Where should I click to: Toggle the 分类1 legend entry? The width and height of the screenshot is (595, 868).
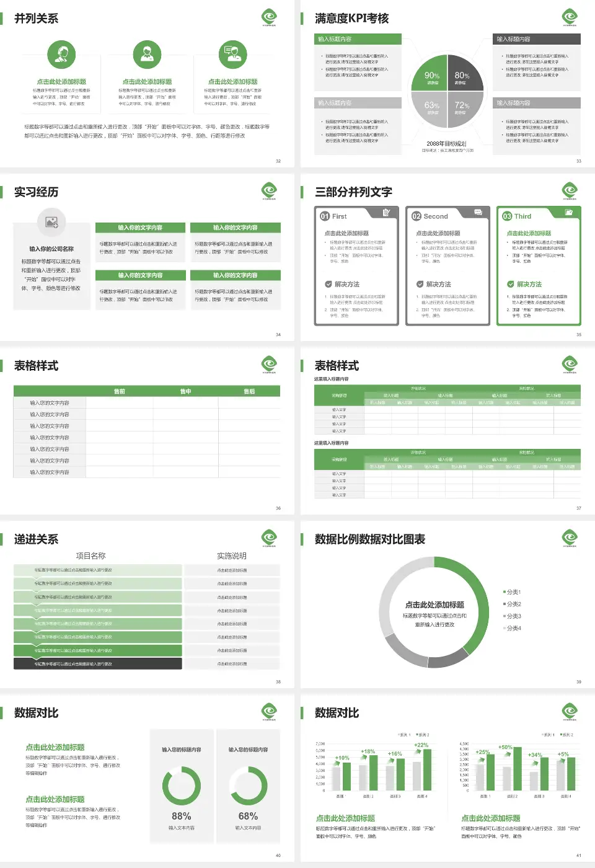click(513, 591)
